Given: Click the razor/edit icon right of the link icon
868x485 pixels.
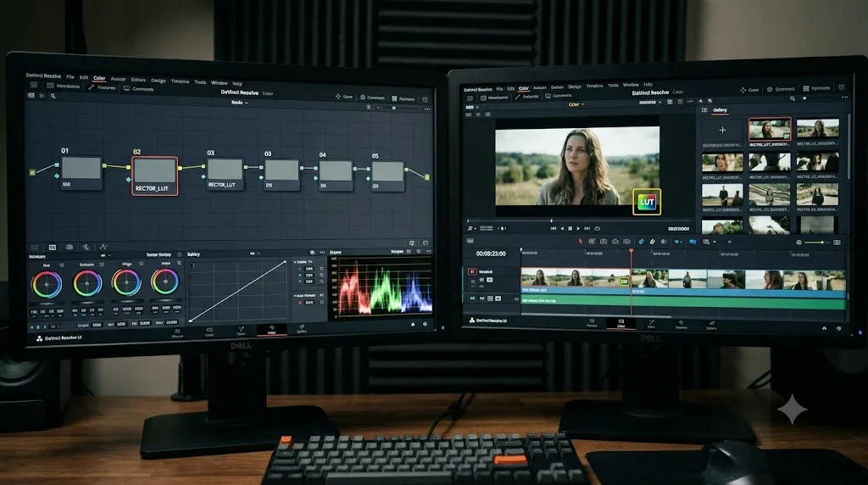Looking at the screenshot, I should coord(653,242).
